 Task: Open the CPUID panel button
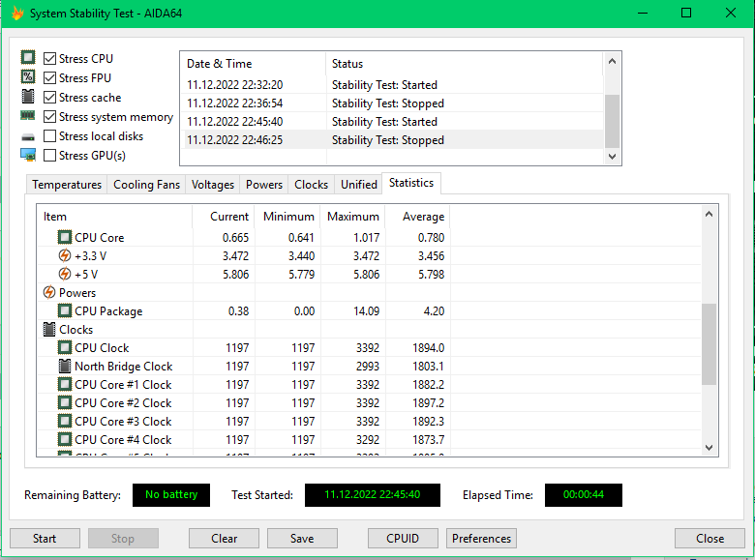(403, 539)
